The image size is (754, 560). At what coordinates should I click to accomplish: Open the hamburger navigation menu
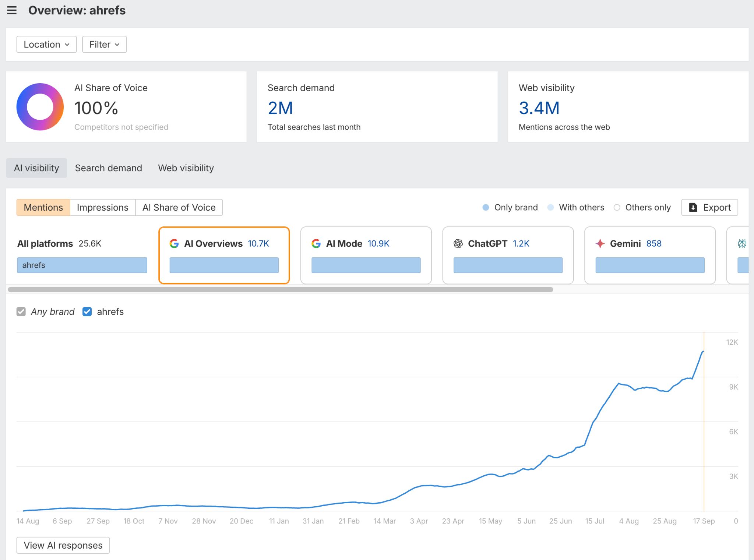(x=12, y=10)
